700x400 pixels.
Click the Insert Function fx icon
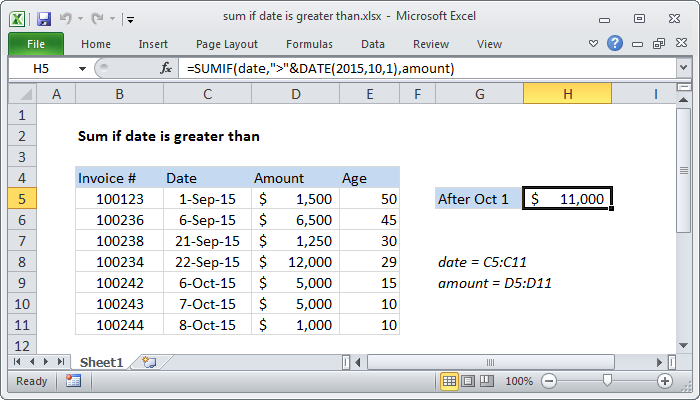[166, 68]
